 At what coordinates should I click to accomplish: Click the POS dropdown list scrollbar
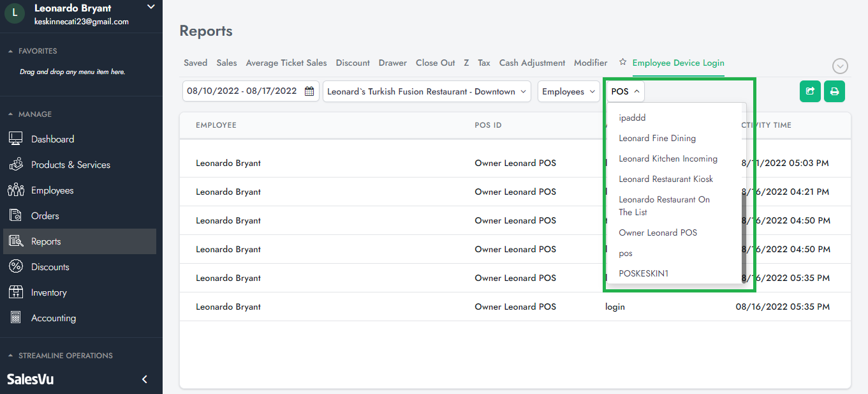(x=743, y=236)
